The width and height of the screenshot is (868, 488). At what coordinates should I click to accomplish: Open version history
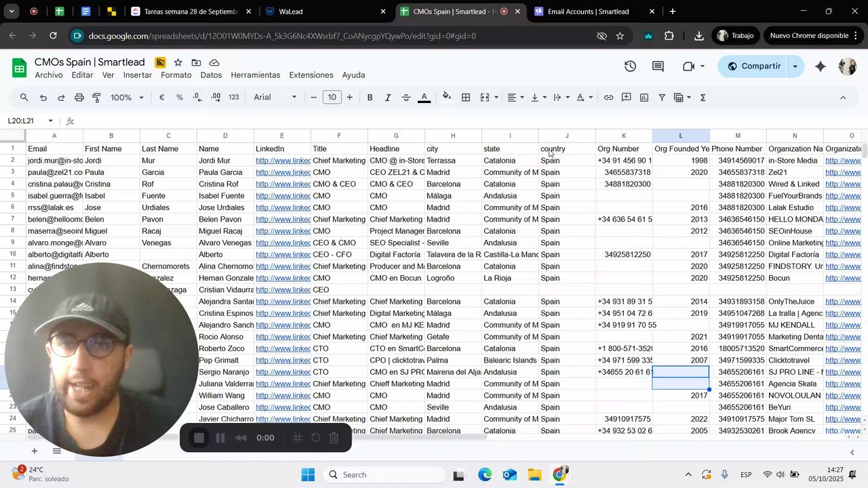point(630,66)
